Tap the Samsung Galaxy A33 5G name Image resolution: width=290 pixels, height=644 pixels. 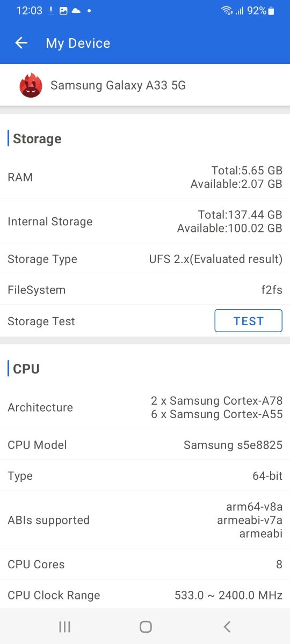point(118,85)
